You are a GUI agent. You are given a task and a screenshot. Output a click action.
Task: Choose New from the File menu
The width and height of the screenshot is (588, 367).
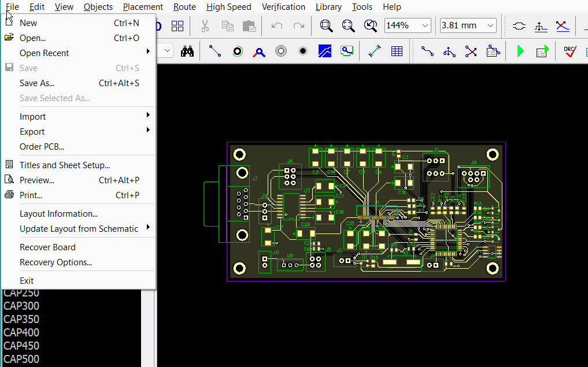click(78, 23)
